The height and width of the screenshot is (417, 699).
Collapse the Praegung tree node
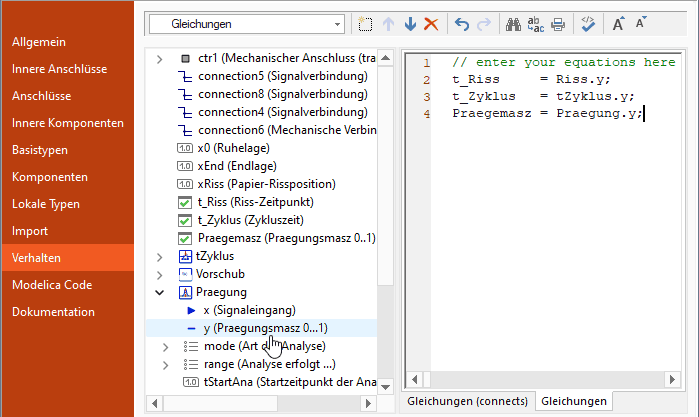(x=160, y=292)
